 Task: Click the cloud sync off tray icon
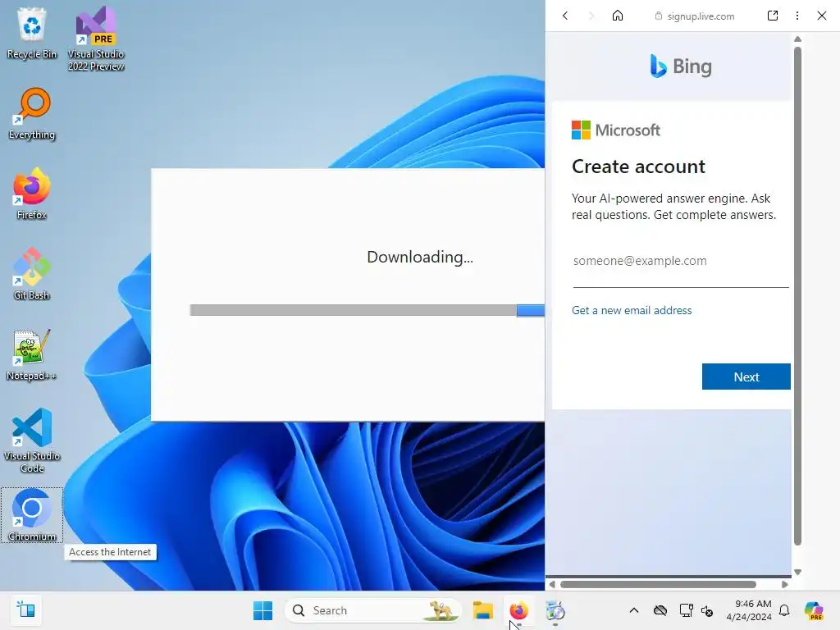coord(660,610)
